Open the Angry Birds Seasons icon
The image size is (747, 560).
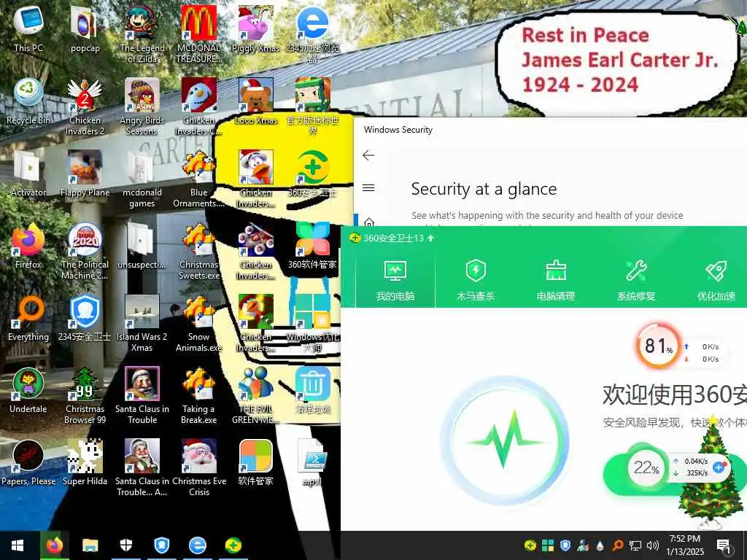point(142,106)
